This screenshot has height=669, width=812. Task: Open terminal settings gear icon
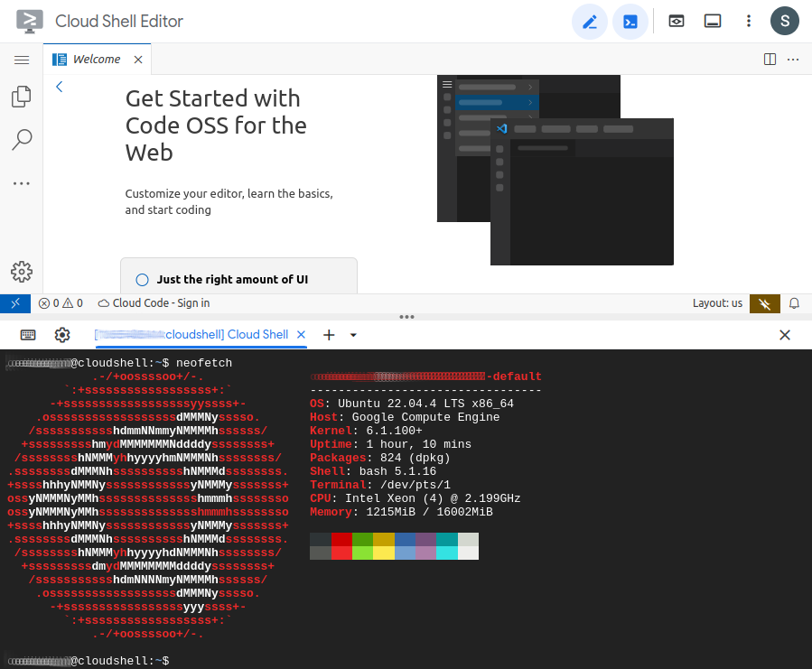62,335
